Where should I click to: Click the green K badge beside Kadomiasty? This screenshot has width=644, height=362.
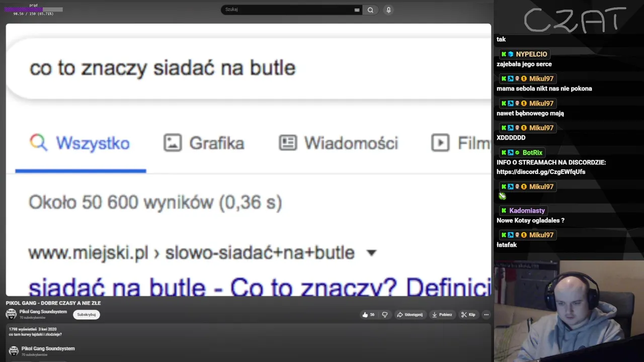point(504,211)
